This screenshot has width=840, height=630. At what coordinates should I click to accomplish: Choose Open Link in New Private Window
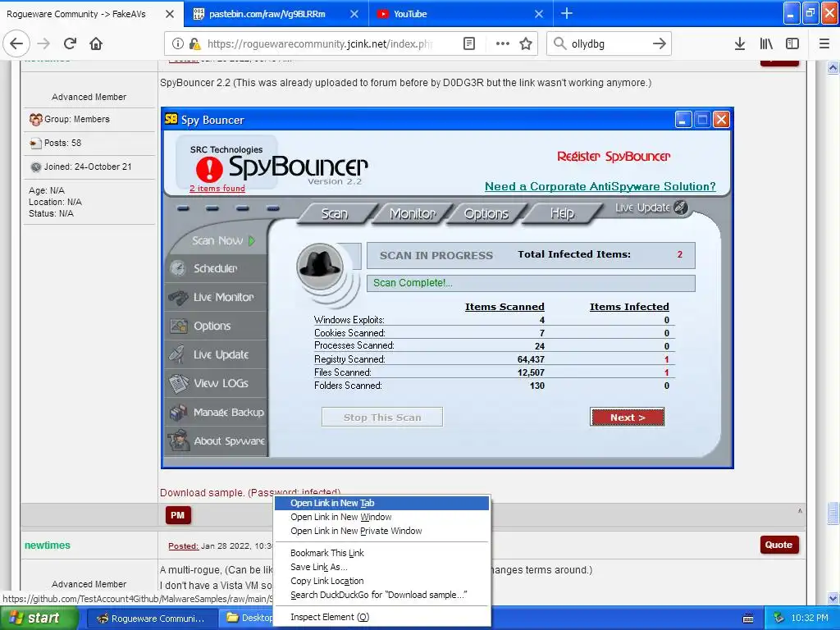(381, 531)
